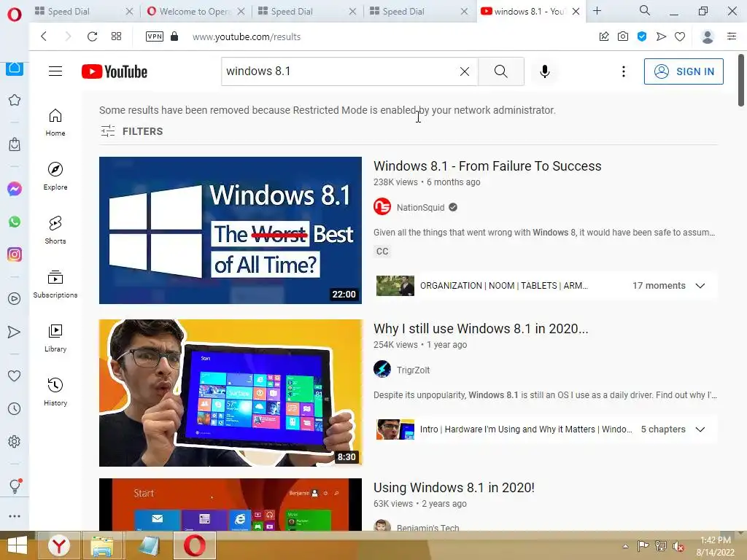Open WhatsApp in Opera sidebar

pos(15,222)
